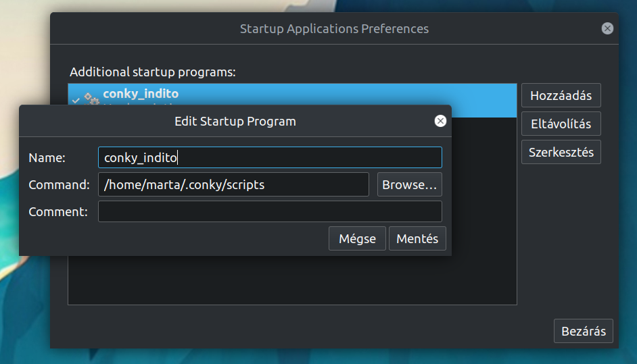Open the file chooser via Browse...

[x=410, y=184]
